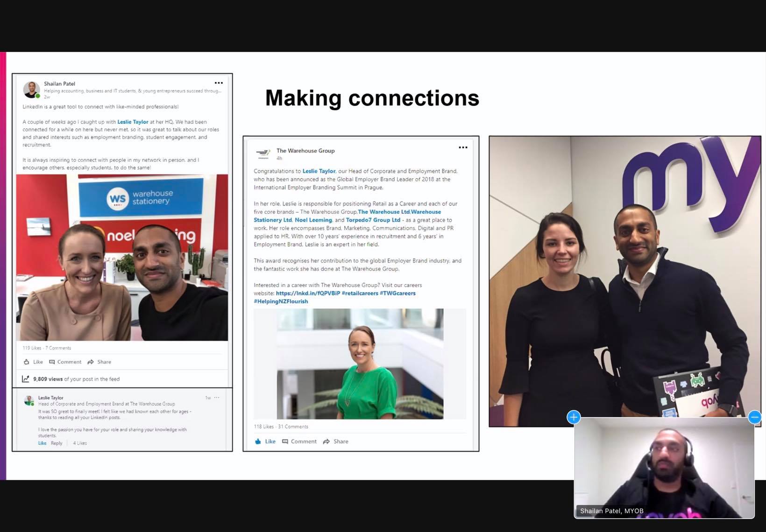The width and height of the screenshot is (766, 532).
Task: Share Shailan Patel's post
Action: click(x=99, y=362)
